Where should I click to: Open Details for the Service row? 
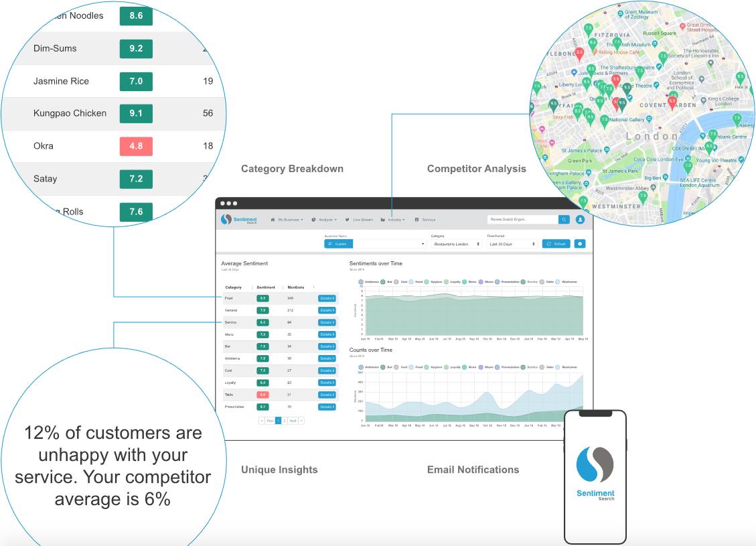point(327,323)
